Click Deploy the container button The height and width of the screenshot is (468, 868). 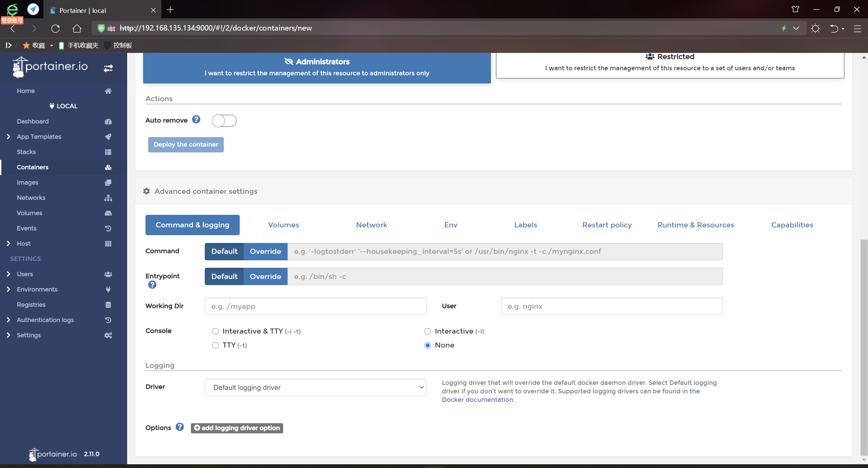pyautogui.click(x=186, y=145)
